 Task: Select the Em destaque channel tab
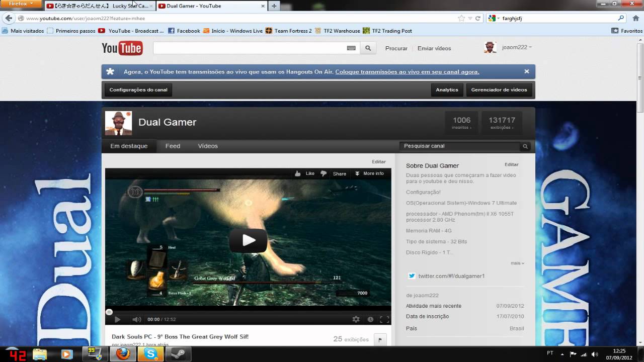coord(129,146)
